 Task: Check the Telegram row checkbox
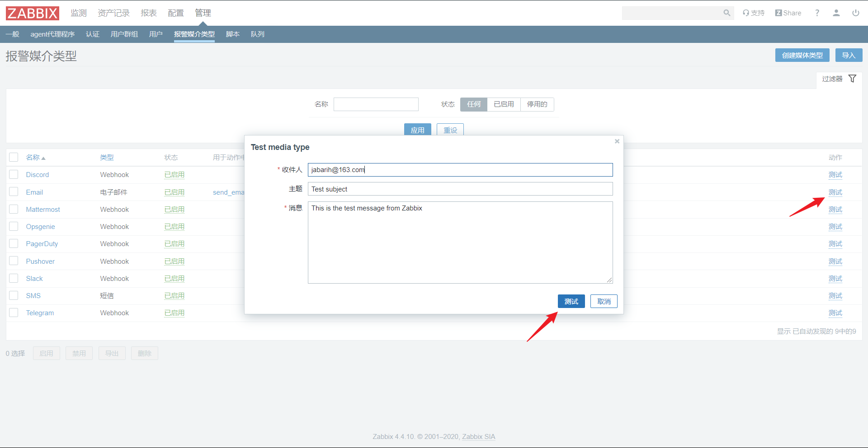(14, 313)
